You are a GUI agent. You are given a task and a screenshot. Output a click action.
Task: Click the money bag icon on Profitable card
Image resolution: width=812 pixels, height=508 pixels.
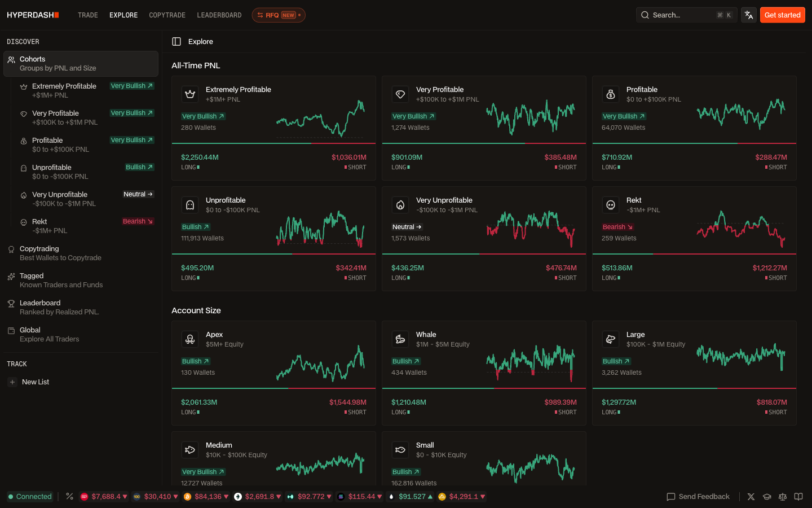pyautogui.click(x=611, y=95)
